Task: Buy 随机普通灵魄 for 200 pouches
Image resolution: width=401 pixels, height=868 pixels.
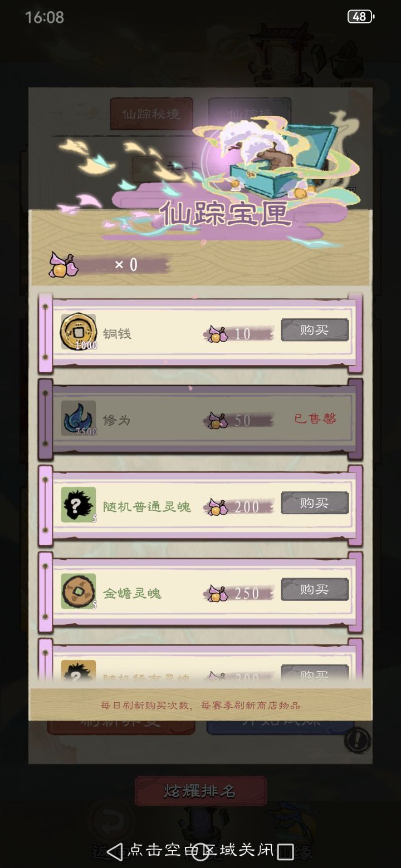Action: (x=315, y=503)
